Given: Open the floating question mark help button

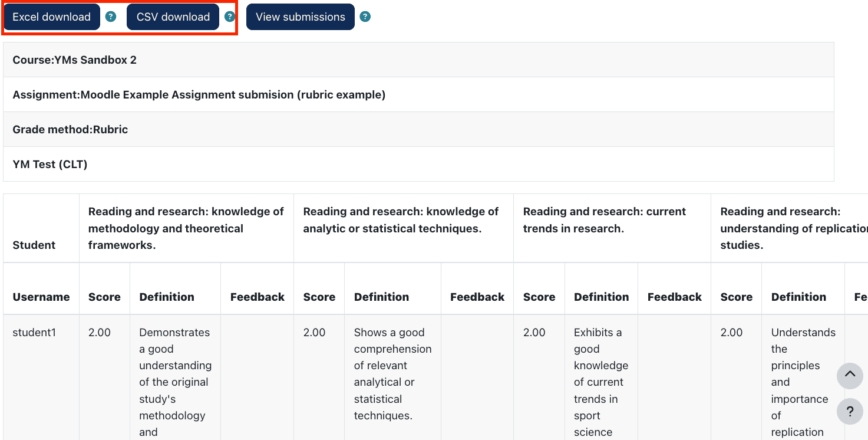Looking at the screenshot, I should [850, 411].
